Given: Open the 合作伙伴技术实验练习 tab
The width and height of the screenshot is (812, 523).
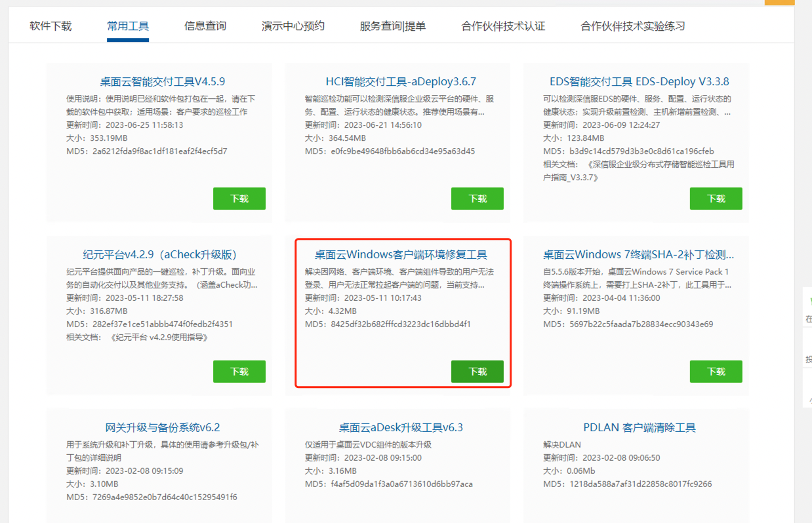Looking at the screenshot, I should click(x=632, y=26).
